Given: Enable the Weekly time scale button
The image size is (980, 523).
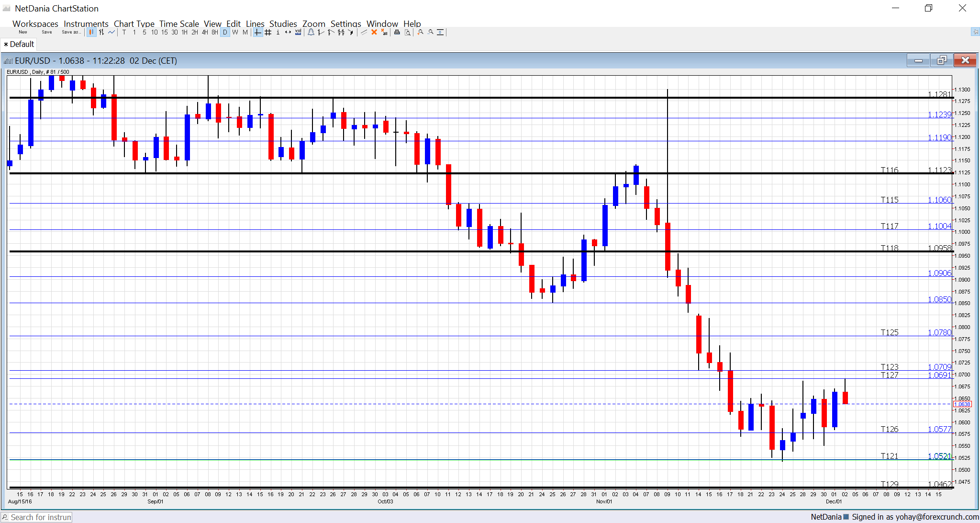Looking at the screenshot, I should click(x=235, y=32).
